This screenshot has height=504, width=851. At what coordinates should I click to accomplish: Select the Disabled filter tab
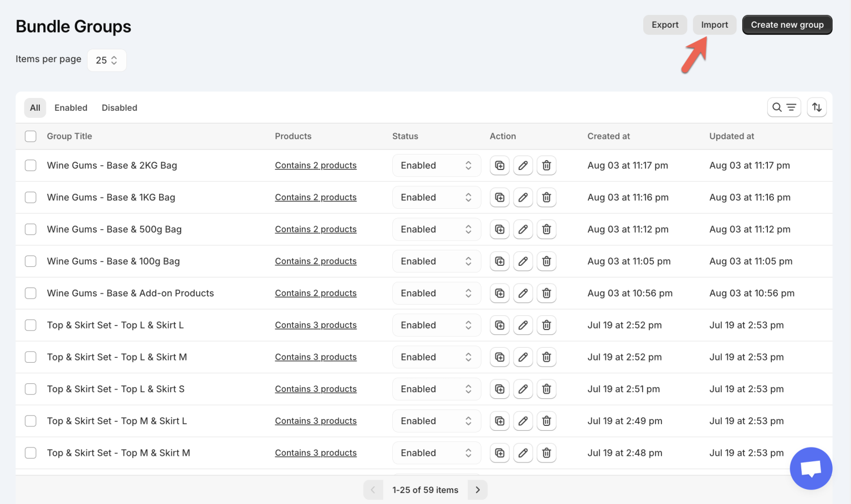click(119, 107)
